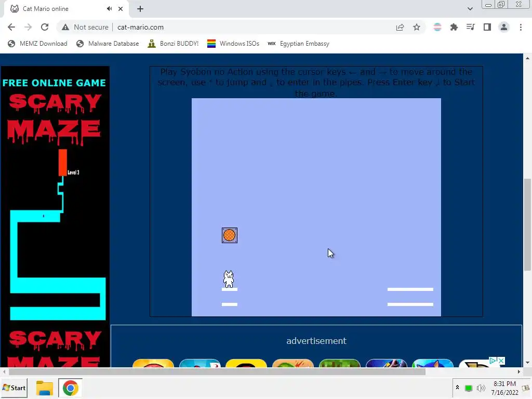
Task: Click the Chrome taskbar icon
Action: pos(70,388)
